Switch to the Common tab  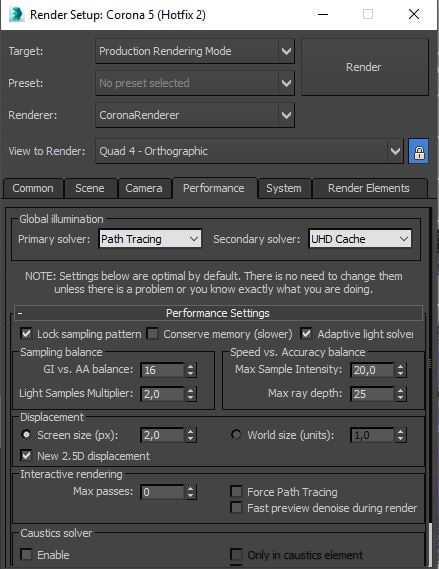[33, 188]
